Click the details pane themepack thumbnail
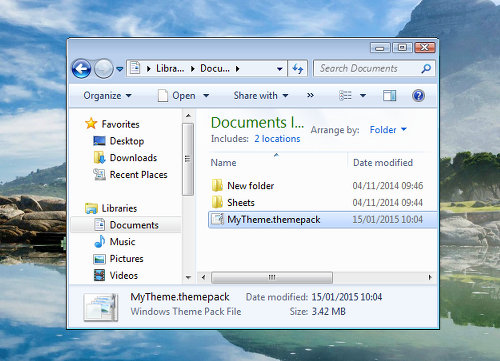 pos(101,307)
